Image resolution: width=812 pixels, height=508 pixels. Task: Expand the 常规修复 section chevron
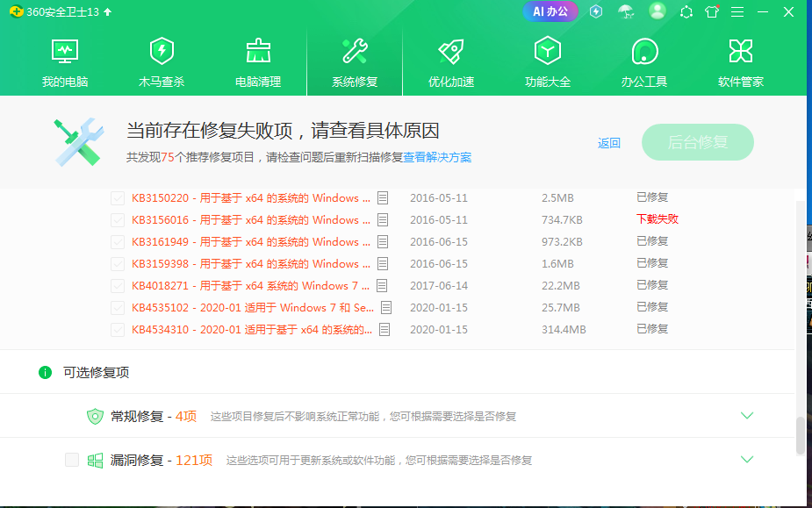pos(747,416)
